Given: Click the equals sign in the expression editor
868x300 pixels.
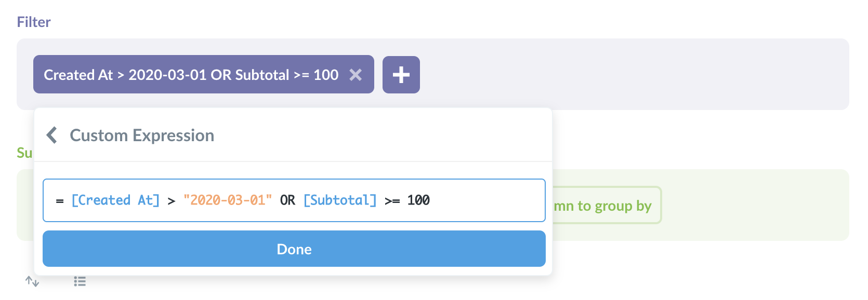Looking at the screenshot, I should 59,200.
